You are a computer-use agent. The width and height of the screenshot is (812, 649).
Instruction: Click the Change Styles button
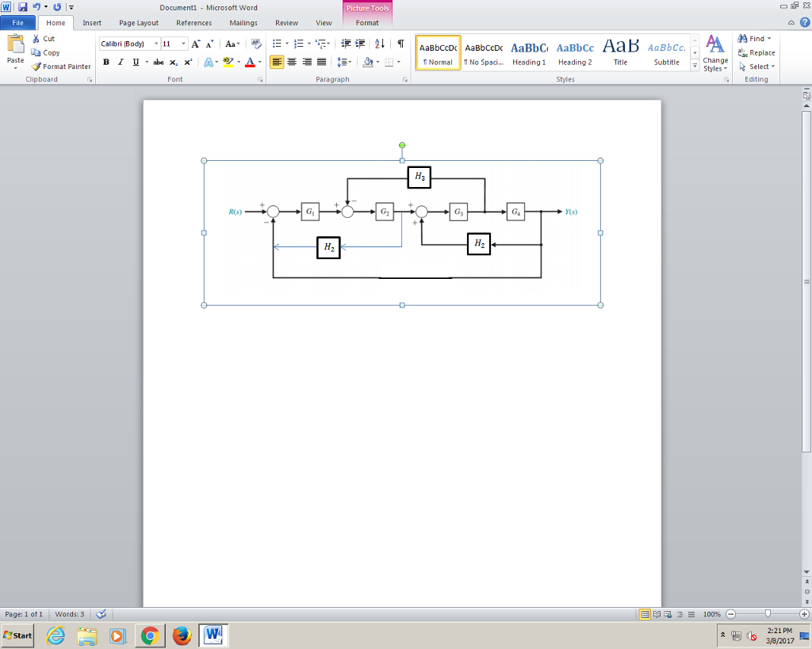click(x=714, y=55)
